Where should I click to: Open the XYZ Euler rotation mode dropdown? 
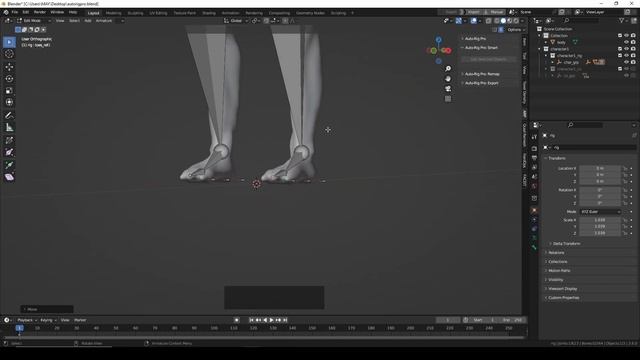point(600,212)
